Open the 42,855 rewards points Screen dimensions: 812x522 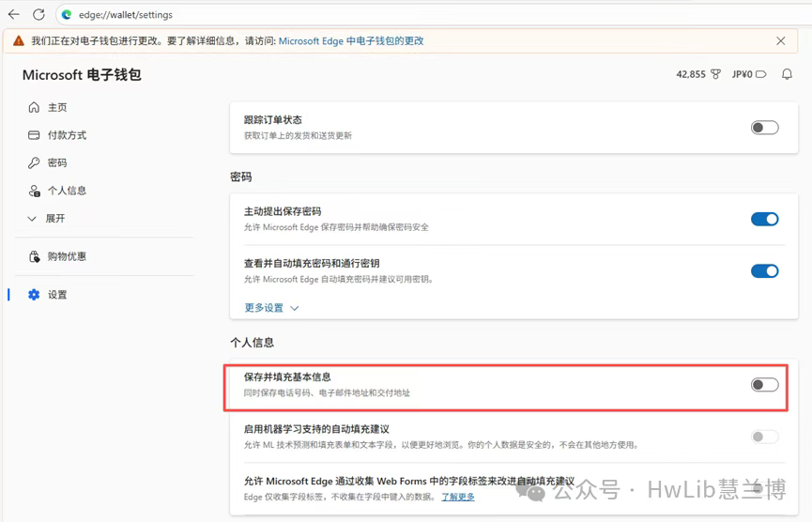tap(691, 74)
